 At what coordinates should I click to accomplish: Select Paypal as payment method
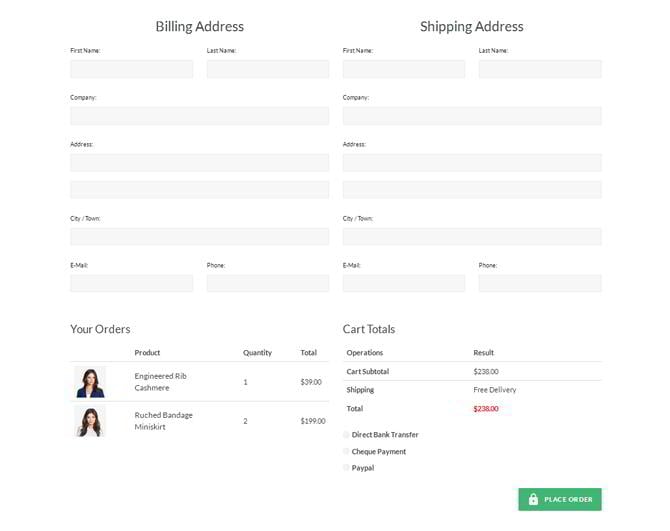pyautogui.click(x=347, y=468)
